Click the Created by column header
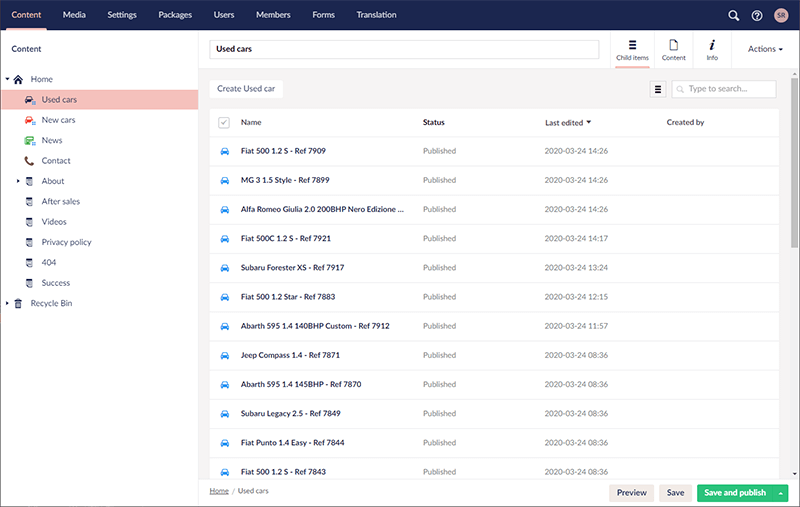Screen dimensions: 800x507 pyautogui.click(x=685, y=122)
